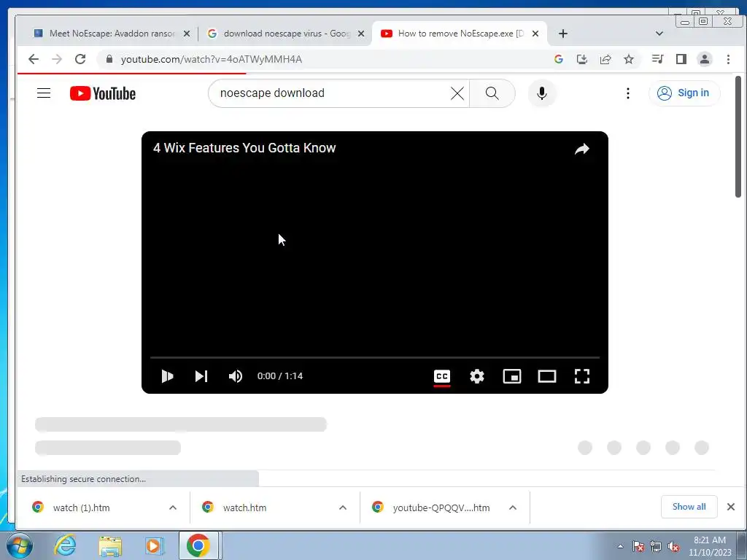Clear the YouTube search query
The height and width of the screenshot is (560, 747).
click(x=457, y=93)
